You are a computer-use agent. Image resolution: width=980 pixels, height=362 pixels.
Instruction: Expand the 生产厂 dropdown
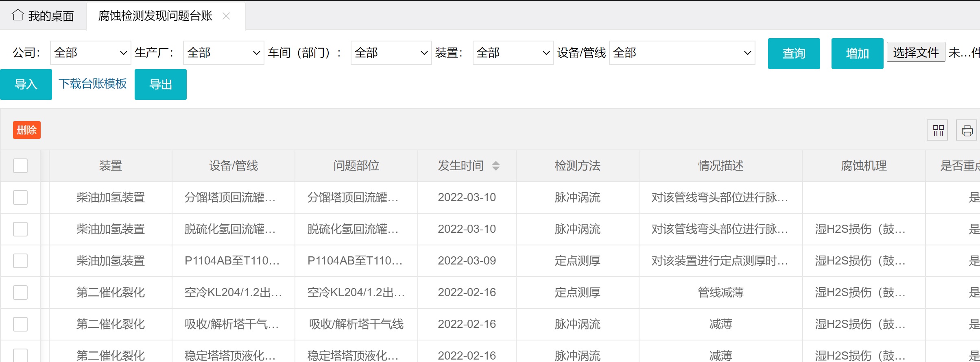pos(223,53)
